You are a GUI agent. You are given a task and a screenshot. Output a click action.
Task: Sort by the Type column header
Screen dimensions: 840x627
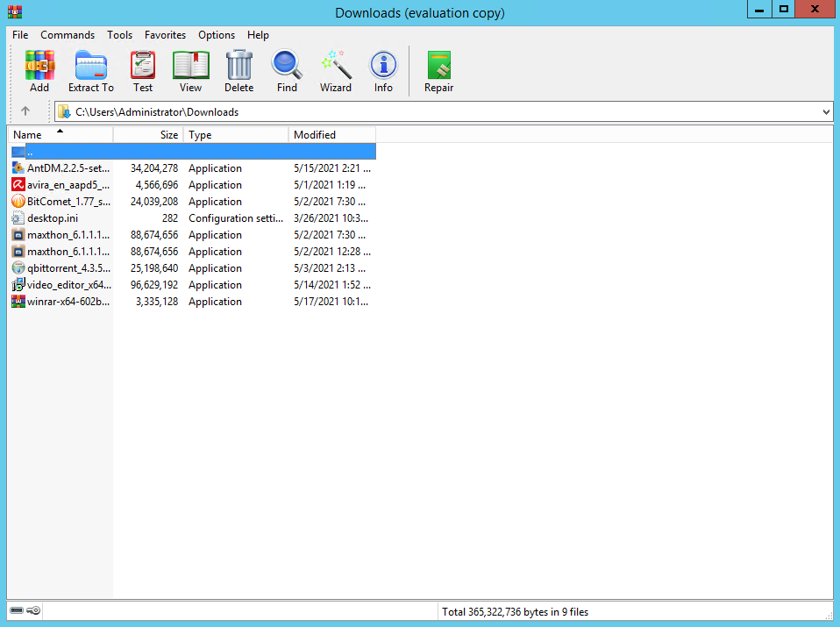pyautogui.click(x=236, y=134)
